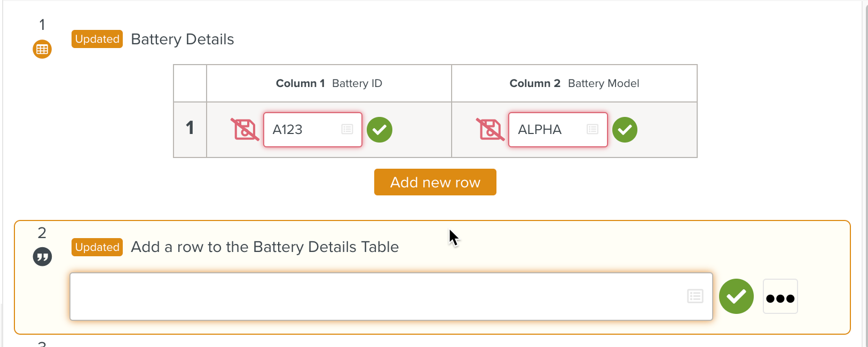868x347 pixels.
Task: Click the empty step 2 text input
Action: 374,297
